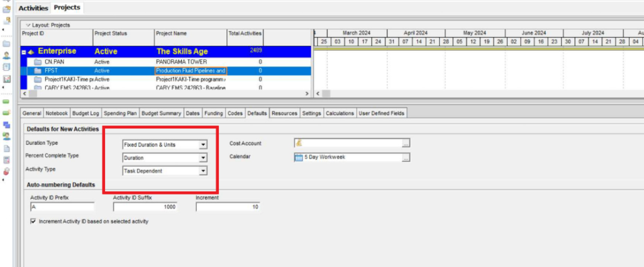Switch to the Projects tab
Screen dimensions: 644x267
pyautogui.click(x=67, y=8)
